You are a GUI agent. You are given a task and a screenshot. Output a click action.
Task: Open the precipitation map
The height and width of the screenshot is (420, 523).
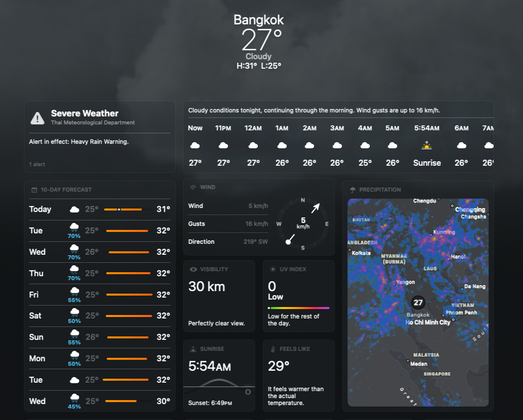pyautogui.click(x=418, y=303)
